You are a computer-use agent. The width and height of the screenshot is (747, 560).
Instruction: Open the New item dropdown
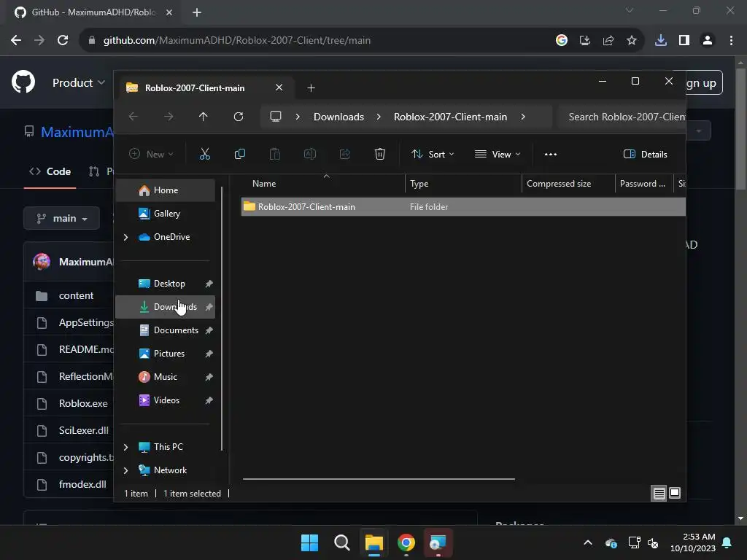point(151,154)
